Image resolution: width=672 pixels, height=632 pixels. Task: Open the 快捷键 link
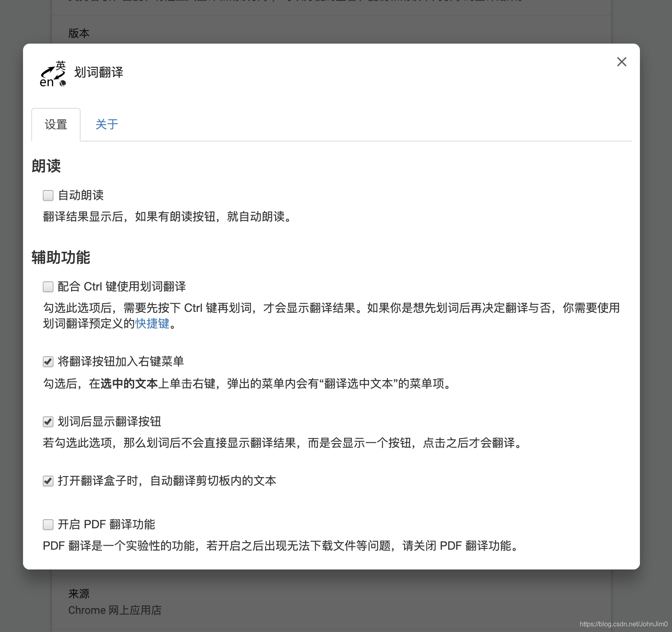tap(152, 323)
